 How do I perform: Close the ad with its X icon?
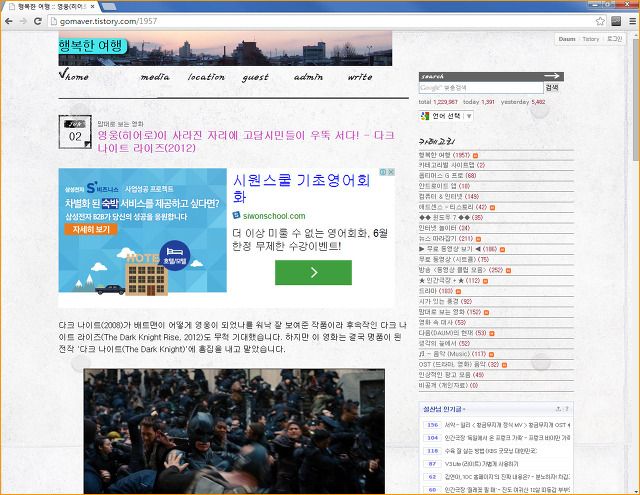(391, 172)
